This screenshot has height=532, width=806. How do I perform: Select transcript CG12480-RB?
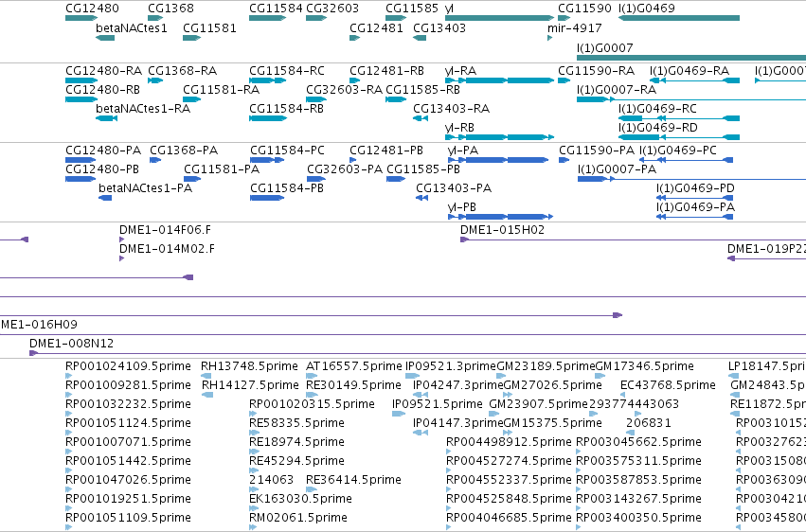click(103, 89)
